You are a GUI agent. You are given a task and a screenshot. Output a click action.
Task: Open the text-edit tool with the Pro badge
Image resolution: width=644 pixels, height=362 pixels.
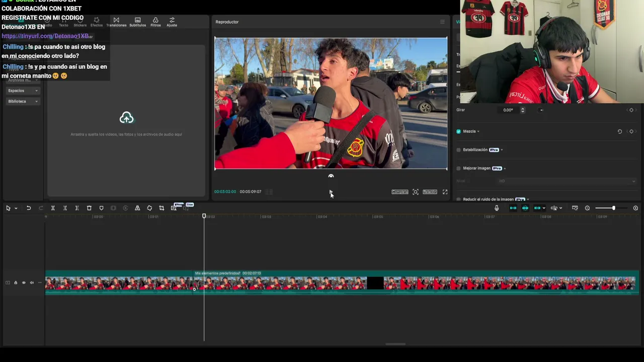coord(174,208)
